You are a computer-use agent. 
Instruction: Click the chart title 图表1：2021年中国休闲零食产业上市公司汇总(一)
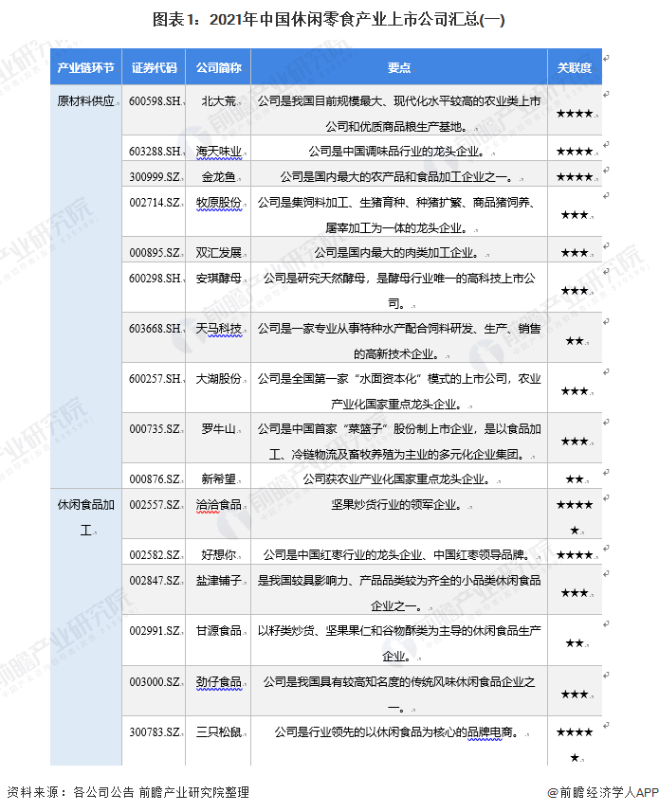[x=328, y=20]
